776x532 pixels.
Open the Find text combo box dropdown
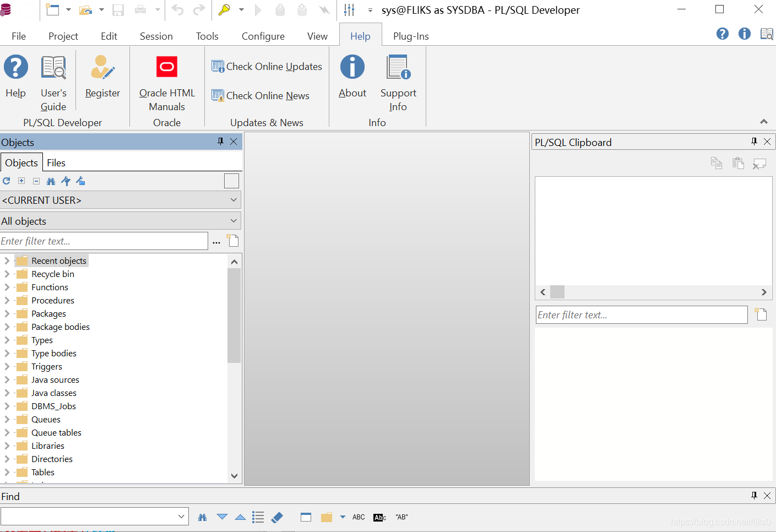pyautogui.click(x=181, y=517)
